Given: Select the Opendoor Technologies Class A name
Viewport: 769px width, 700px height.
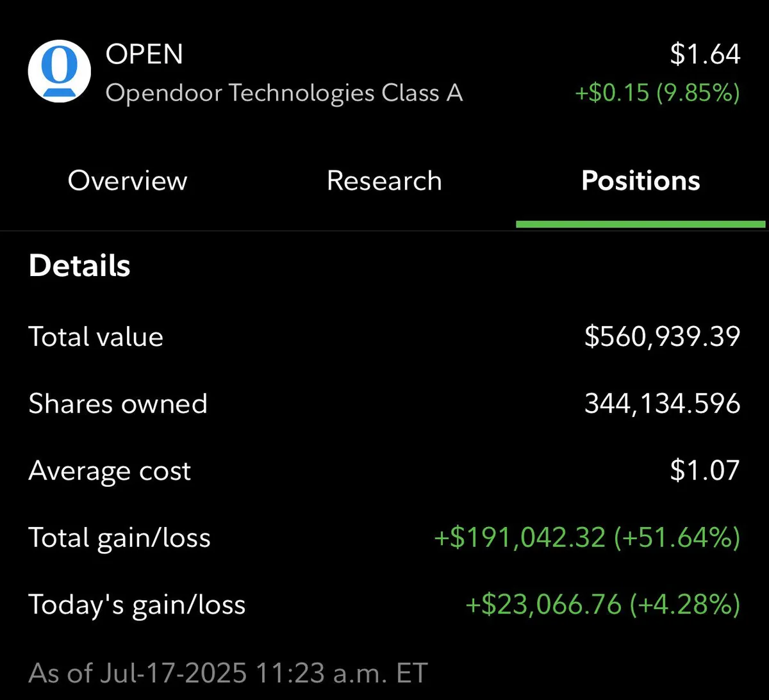Looking at the screenshot, I should pyautogui.click(x=284, y=94).
